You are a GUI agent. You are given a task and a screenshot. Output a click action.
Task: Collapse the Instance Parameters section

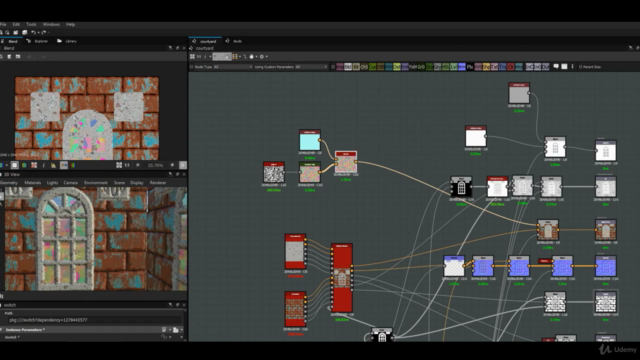click(x=2, y=330)
